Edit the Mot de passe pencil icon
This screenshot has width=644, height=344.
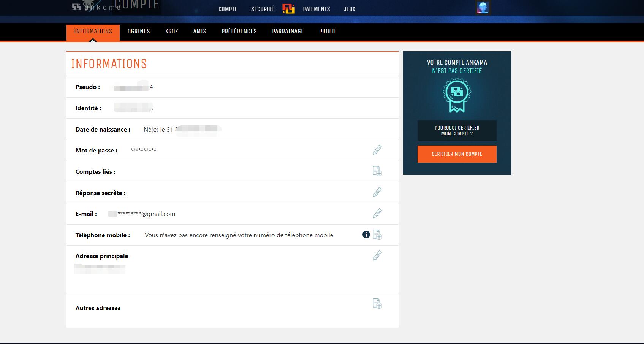[x=377, y=150]
